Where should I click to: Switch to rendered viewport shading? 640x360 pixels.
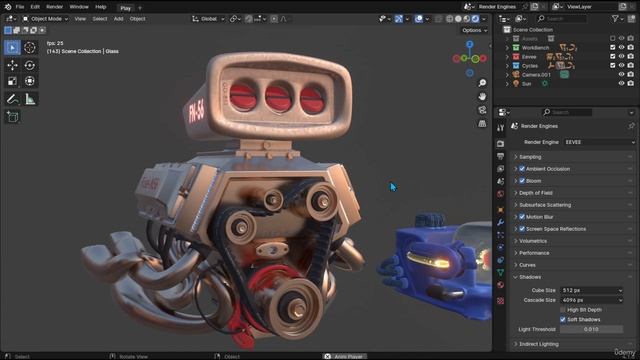475,19
